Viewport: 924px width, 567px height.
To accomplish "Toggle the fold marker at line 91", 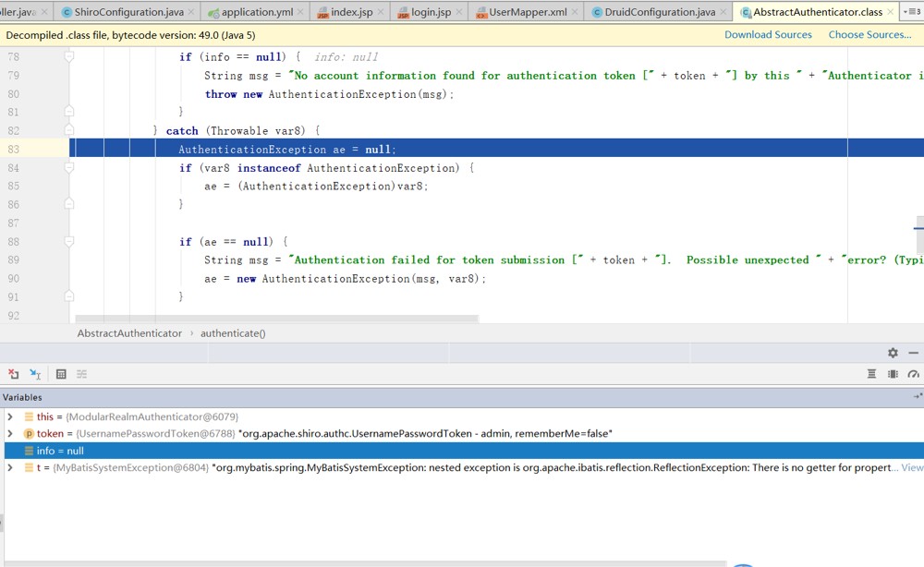I will pyautogui.click(x=69, y=296).
